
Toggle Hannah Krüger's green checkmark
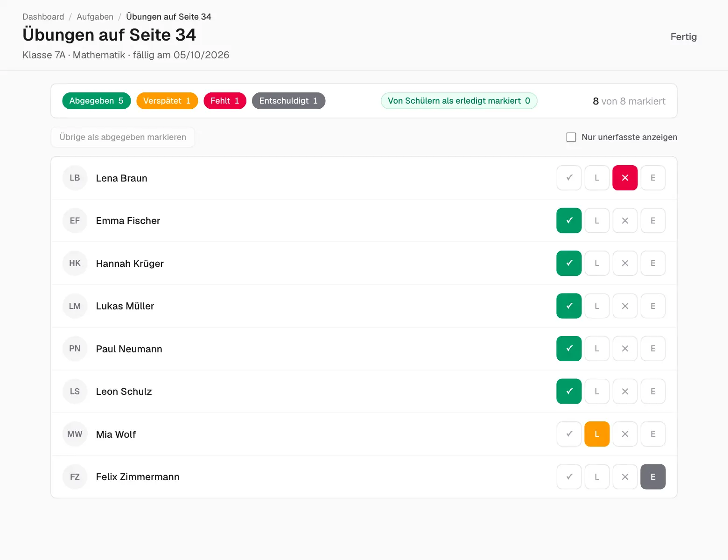(x=569, y=263)
